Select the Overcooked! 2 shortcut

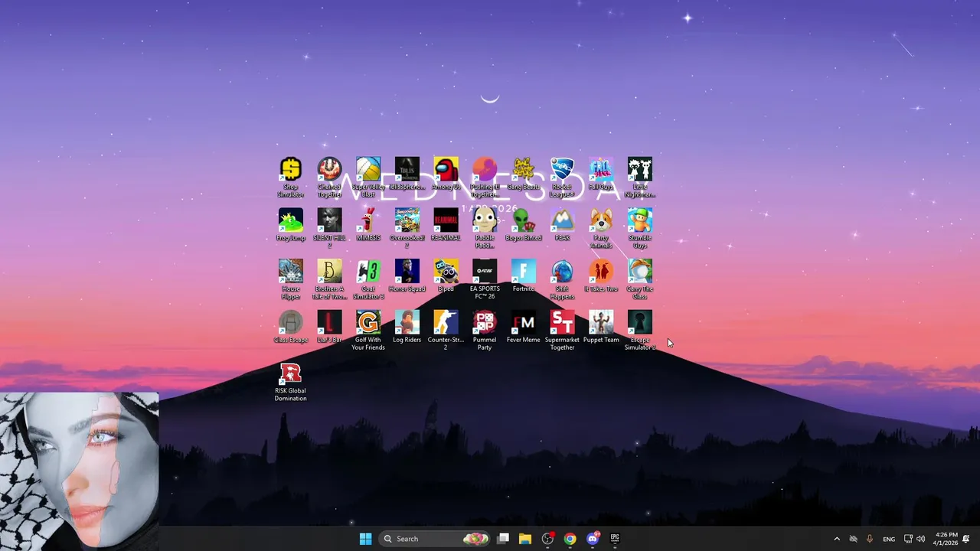coord(407,221)
